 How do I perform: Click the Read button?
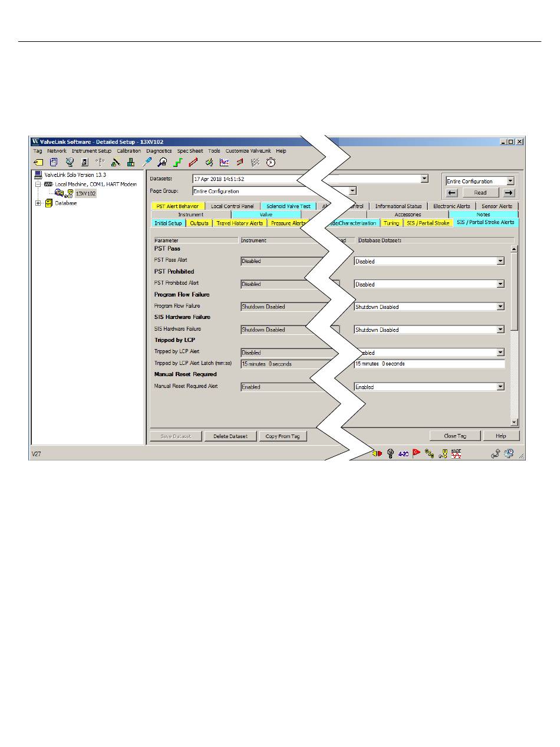tap(480, 193)
